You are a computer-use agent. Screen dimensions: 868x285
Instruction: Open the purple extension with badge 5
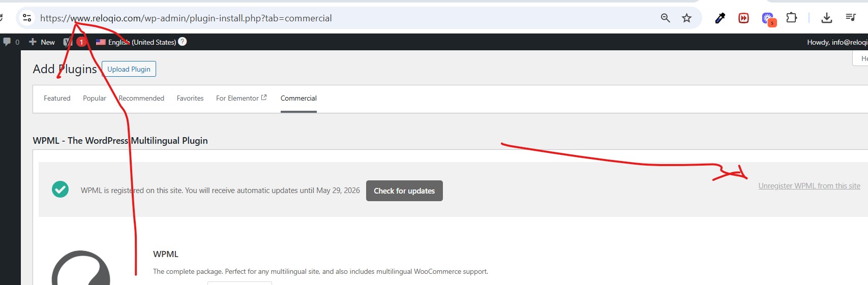point(769,19)
